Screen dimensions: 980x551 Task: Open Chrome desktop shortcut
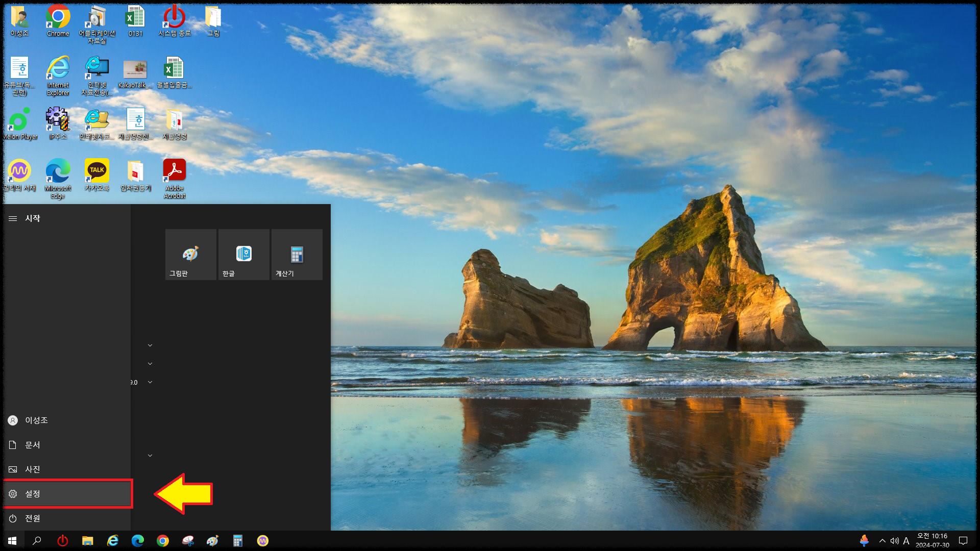[x=58, y=20]
